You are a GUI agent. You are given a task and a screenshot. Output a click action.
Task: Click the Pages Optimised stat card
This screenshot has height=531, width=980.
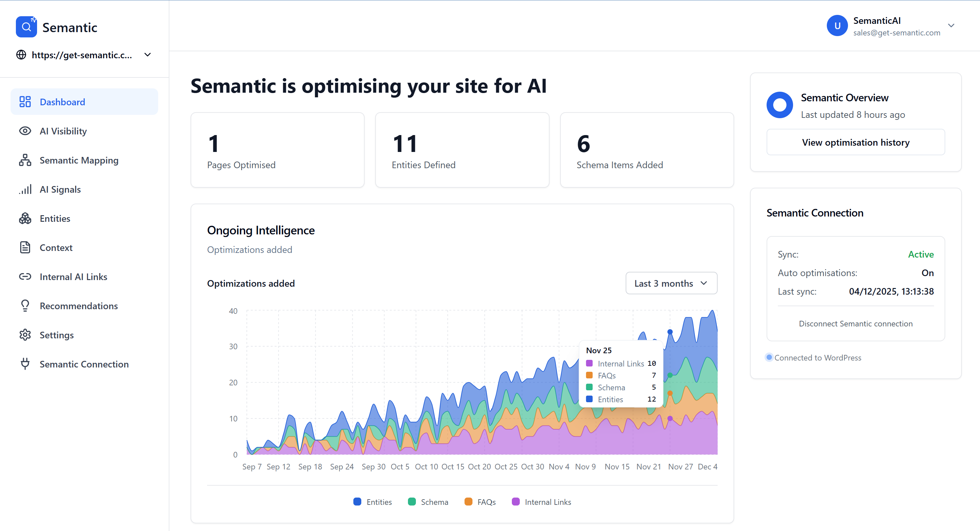[278, 150]
